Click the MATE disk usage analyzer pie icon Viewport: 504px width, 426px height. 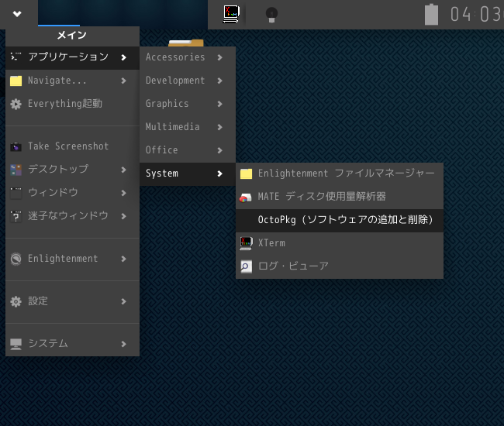point(246,198)
